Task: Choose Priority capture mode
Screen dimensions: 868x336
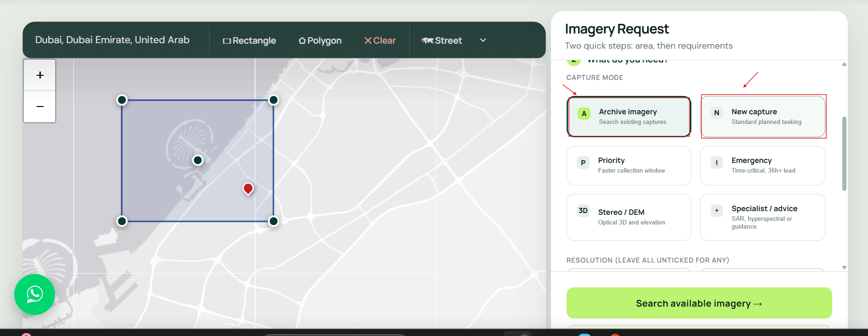Action: 629,166
